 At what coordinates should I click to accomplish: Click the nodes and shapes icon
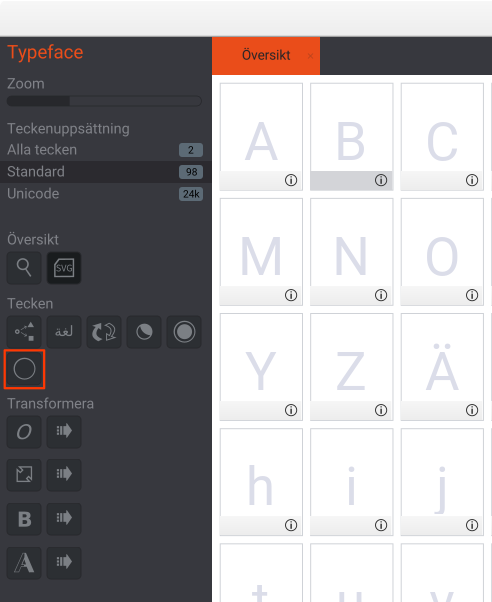tap(24, 332)
